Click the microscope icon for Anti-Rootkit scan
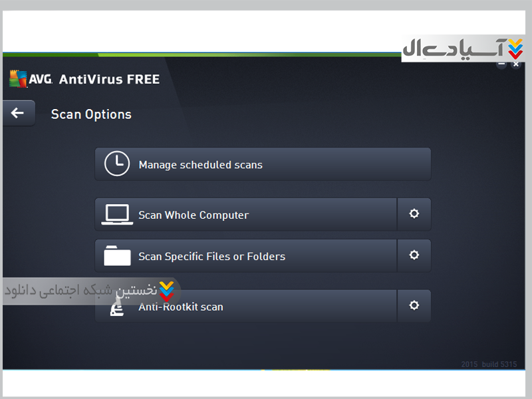The height and width of the screenshot is (399, 532). [117, 306]
